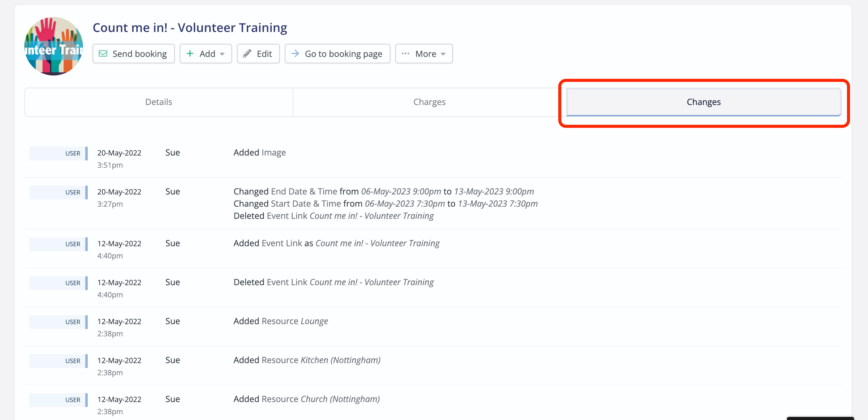Viewport: 868px width, 420px height.
Task: Open the Add dropdown
Action: [206, 54]
